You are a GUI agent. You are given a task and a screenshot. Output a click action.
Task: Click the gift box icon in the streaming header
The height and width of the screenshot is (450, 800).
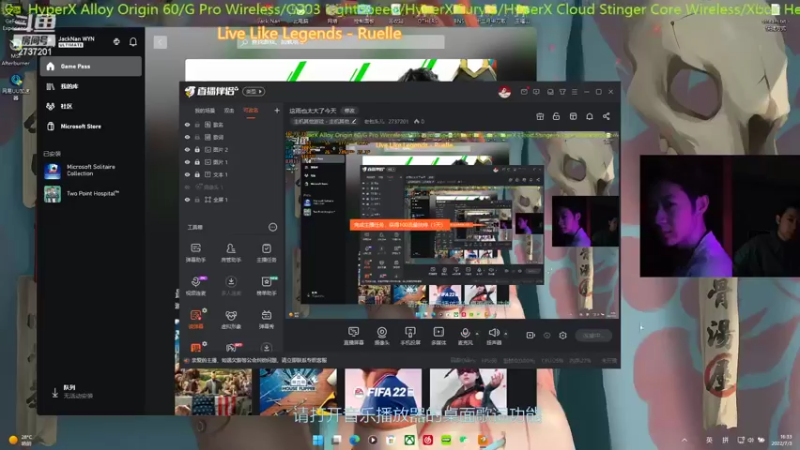click(540, 116)
